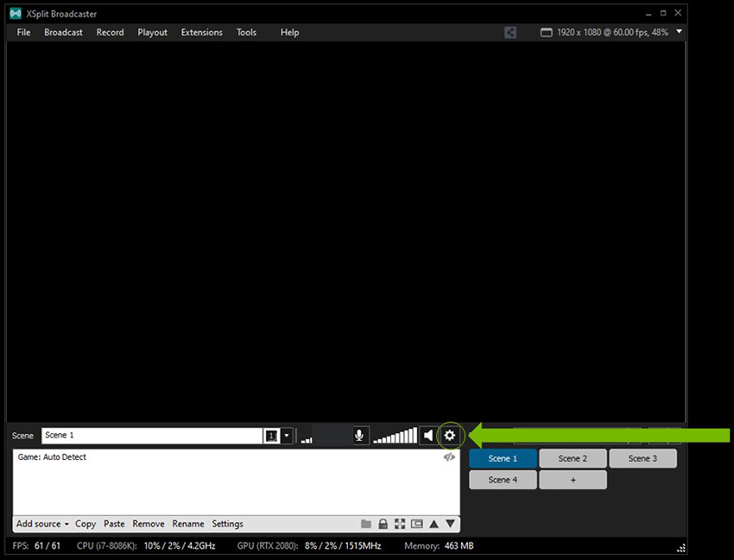The image size is (734, 560).
Task: Adjust the speaker volume level bars
Action: coord(395,437)
